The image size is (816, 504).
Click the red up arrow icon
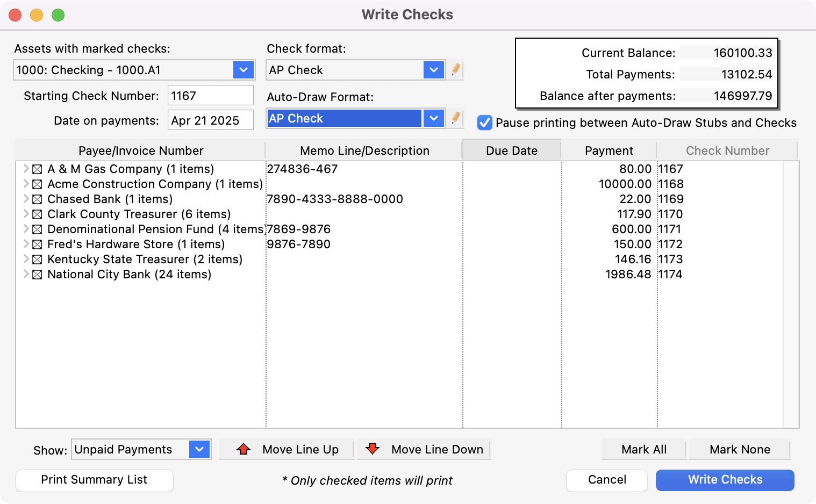(x=244, y=449)
